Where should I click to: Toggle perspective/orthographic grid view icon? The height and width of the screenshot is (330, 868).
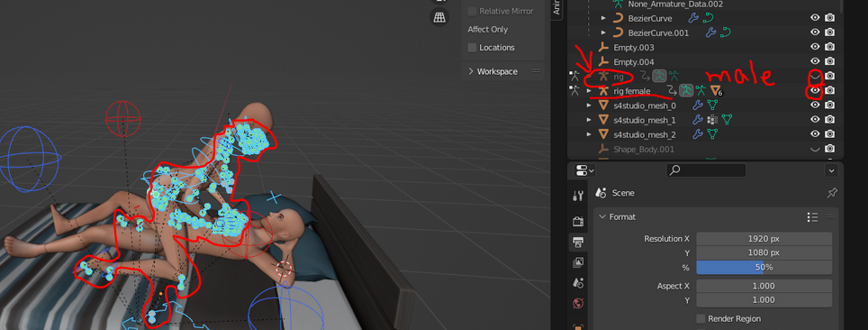coord(439,17)
